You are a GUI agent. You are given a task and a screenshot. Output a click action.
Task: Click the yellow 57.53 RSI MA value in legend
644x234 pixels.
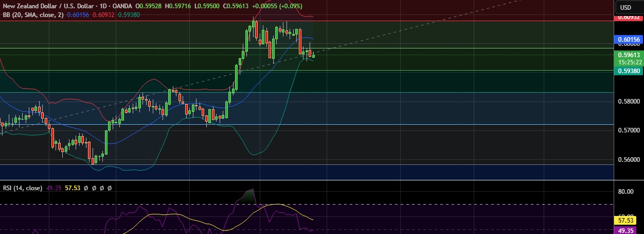click(73, 189)
